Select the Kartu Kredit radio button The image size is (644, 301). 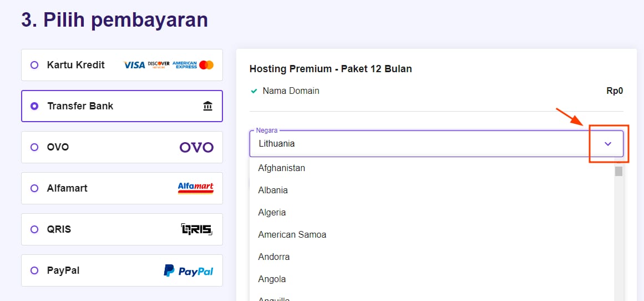[34, 65]
